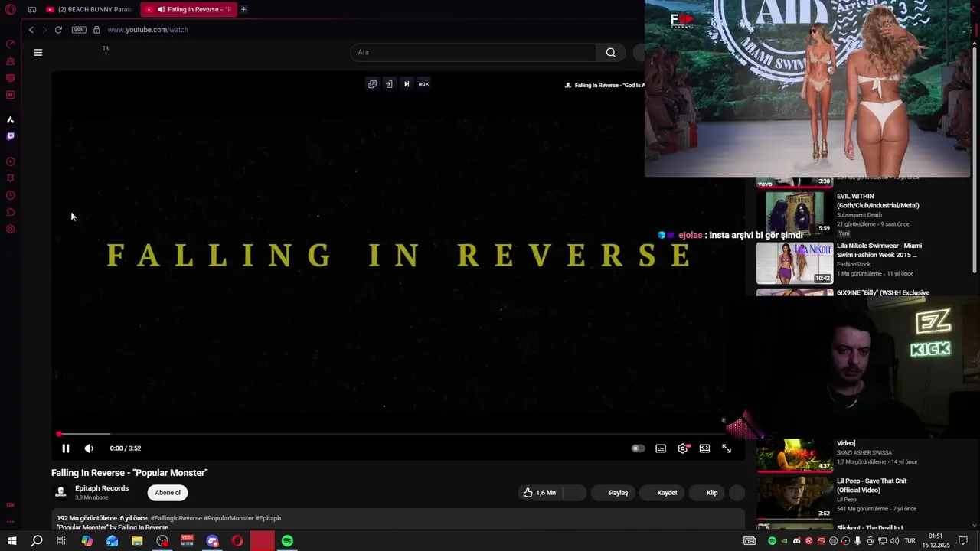Click the TUR keyboard language indicator
Screen dimensions: 980x551
point(910,541)
